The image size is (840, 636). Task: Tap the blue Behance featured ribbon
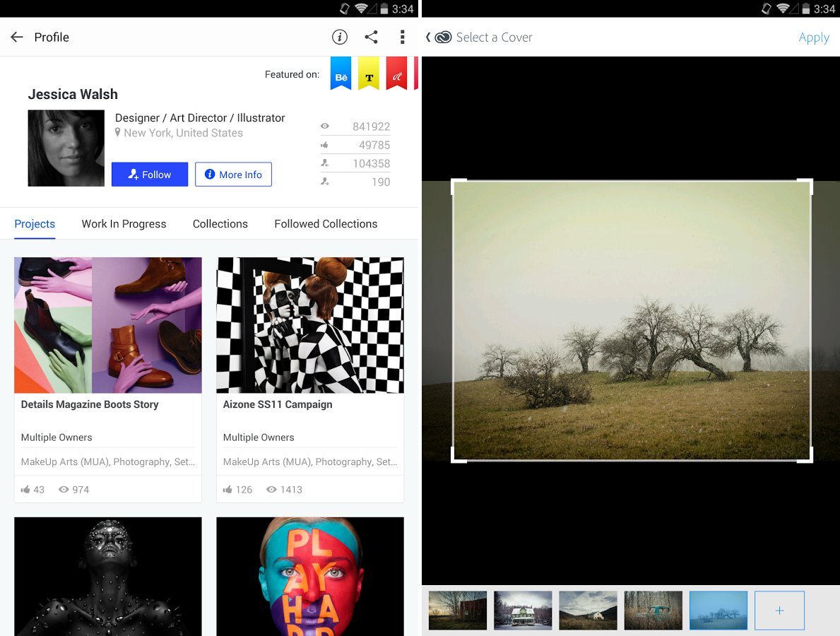pos(341,73)
